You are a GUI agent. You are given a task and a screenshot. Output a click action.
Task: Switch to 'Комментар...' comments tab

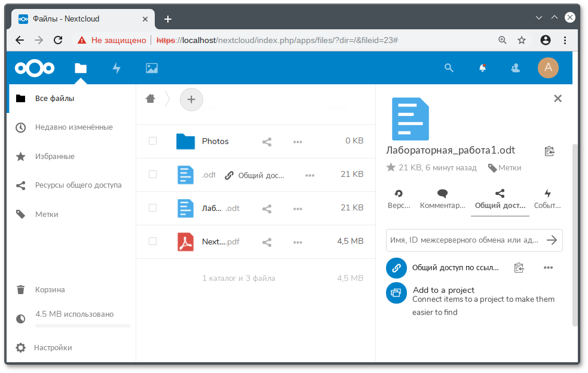[x=443, y=199]
